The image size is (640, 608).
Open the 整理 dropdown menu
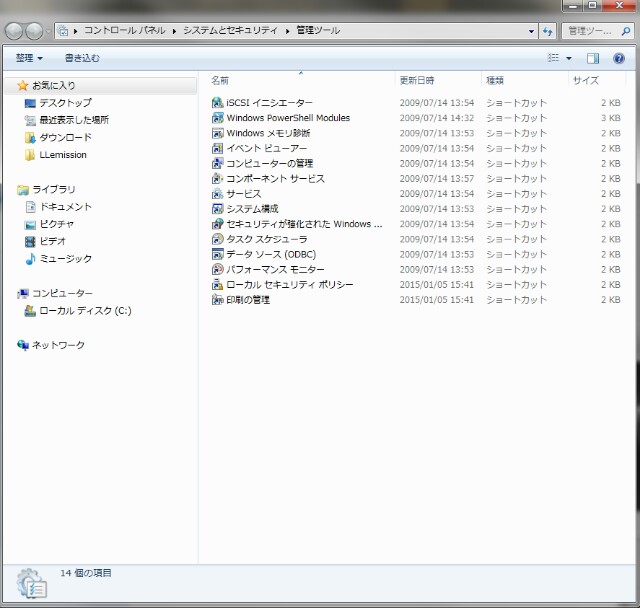[29, 58]
